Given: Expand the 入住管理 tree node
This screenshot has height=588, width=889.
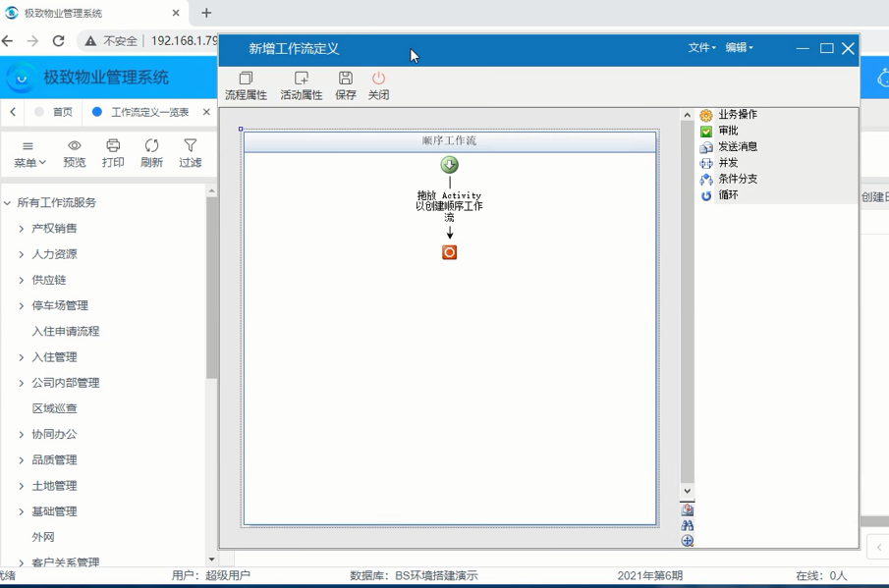Looking at the screenshot, I should click(x=21, y=357).
